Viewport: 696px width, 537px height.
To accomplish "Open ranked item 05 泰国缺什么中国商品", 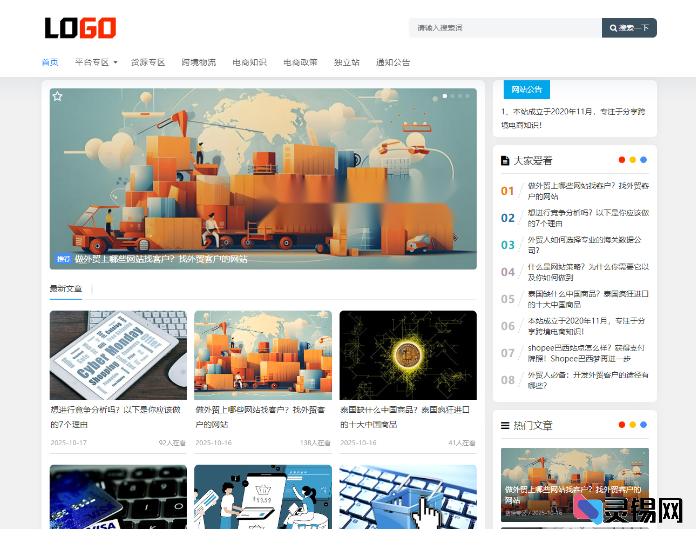I will tap(588, 299).
